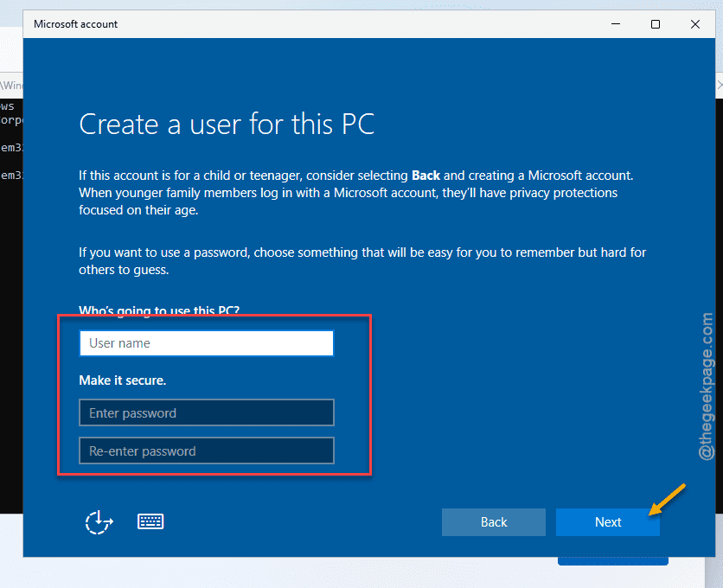This screenshot has width=723, height=588.
Task: Click the 'Make it secure.' label
Action: tap(123, 380)
